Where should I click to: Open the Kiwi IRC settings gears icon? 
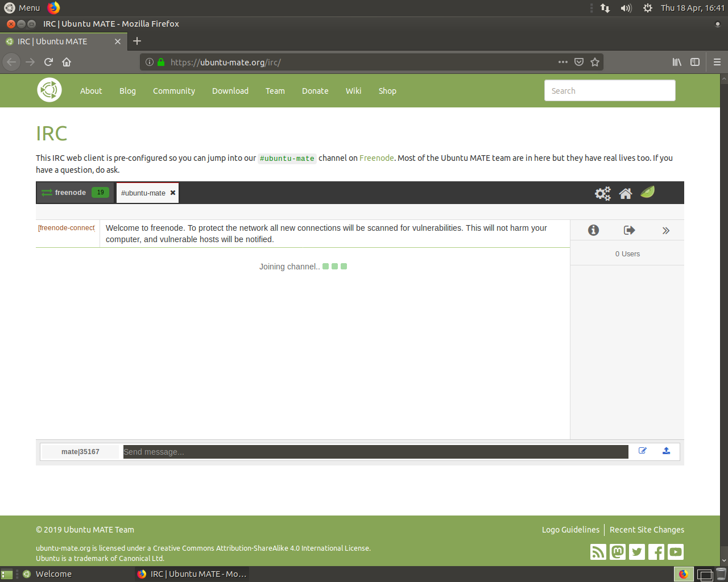pos(603,193)
